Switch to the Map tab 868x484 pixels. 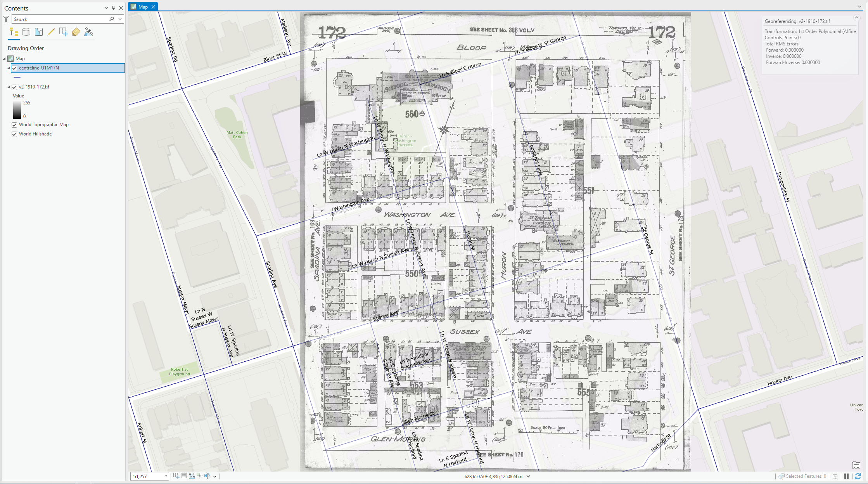coord(142,7)
